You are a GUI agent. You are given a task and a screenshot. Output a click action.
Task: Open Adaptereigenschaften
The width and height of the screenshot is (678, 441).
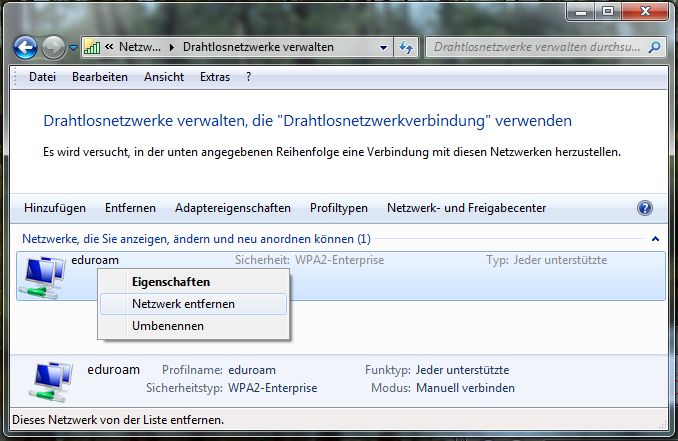[233, 208]
